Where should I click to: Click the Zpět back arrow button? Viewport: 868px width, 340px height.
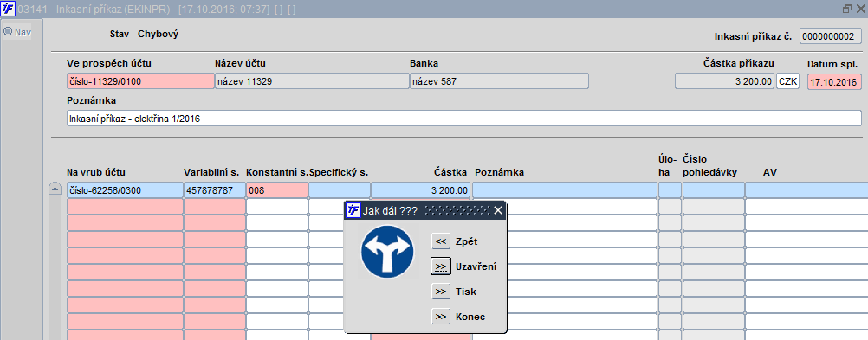tap(441, 241)
